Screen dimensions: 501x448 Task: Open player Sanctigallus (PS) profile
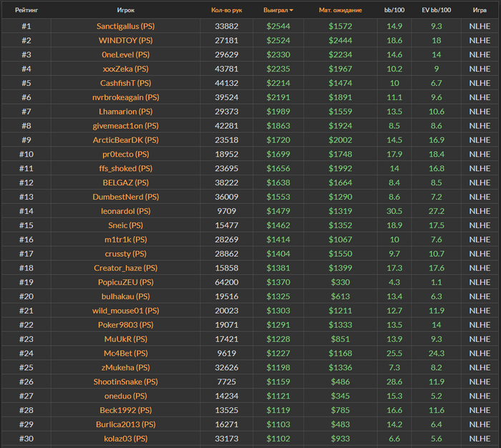tap(125, 26)
